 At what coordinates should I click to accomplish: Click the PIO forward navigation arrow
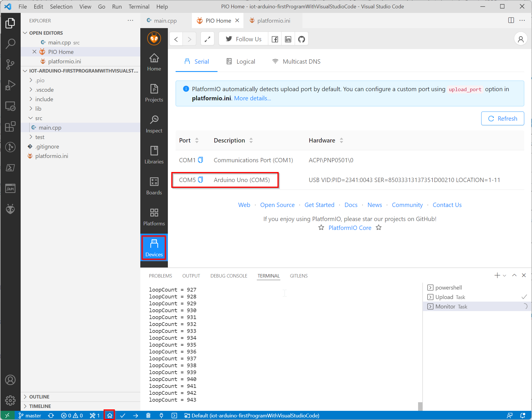click(189, 39)
